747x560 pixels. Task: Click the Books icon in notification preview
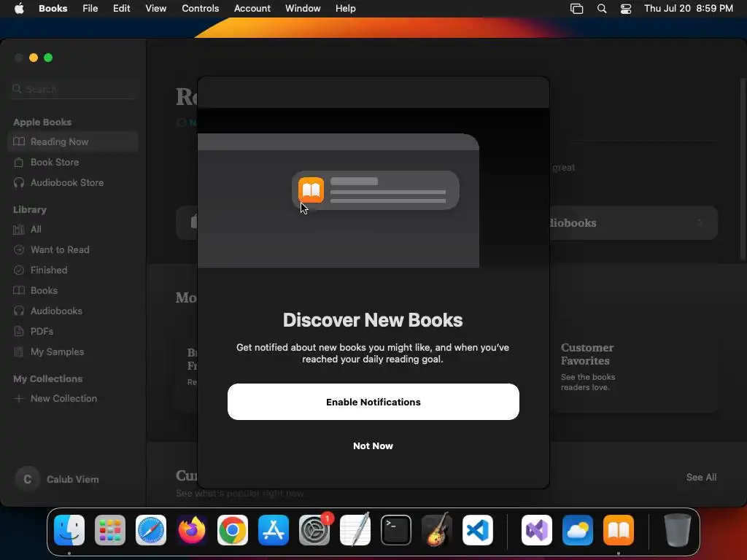(x=311, y=190)
